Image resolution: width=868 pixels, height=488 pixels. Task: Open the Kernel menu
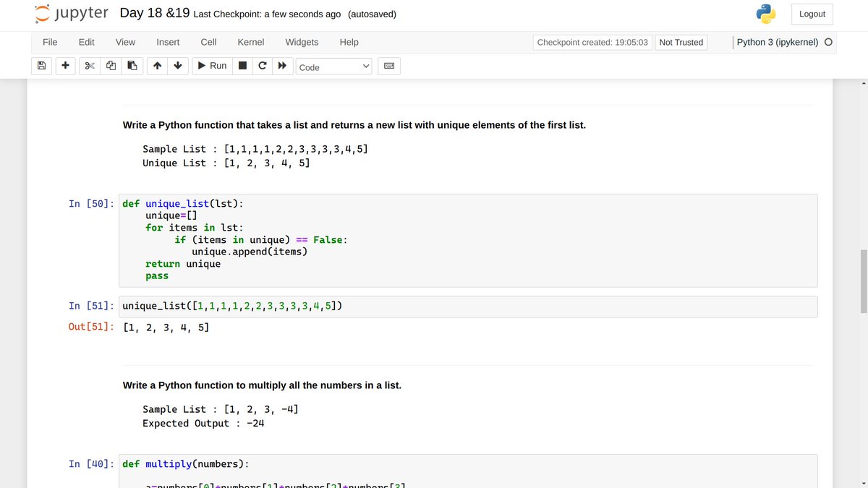(251, 42)
